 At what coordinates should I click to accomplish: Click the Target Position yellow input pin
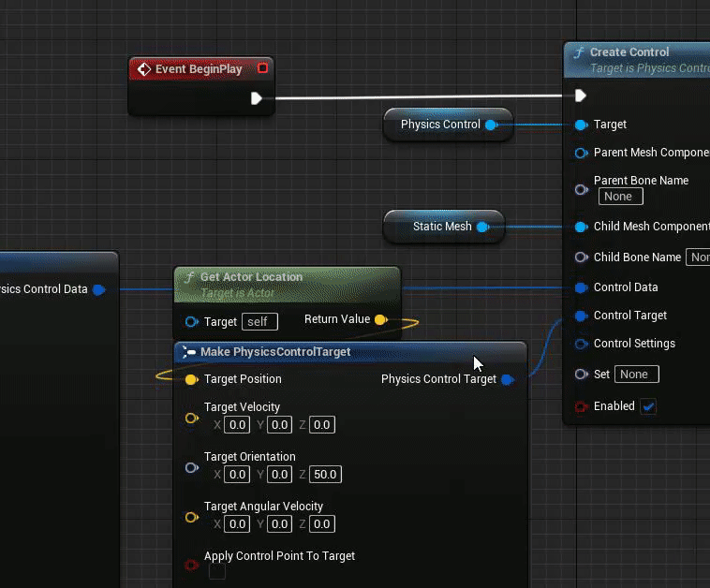[191, 379]
